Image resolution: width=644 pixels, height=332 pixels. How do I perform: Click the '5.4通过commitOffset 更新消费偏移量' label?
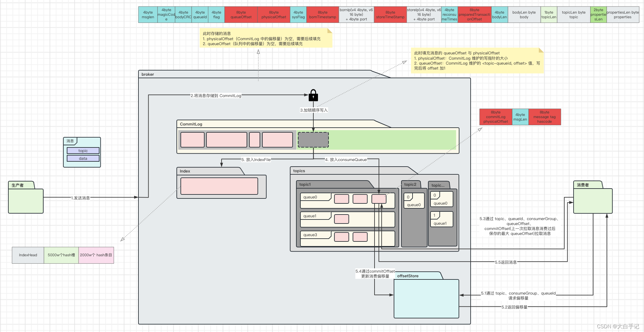tap(375, 274)
